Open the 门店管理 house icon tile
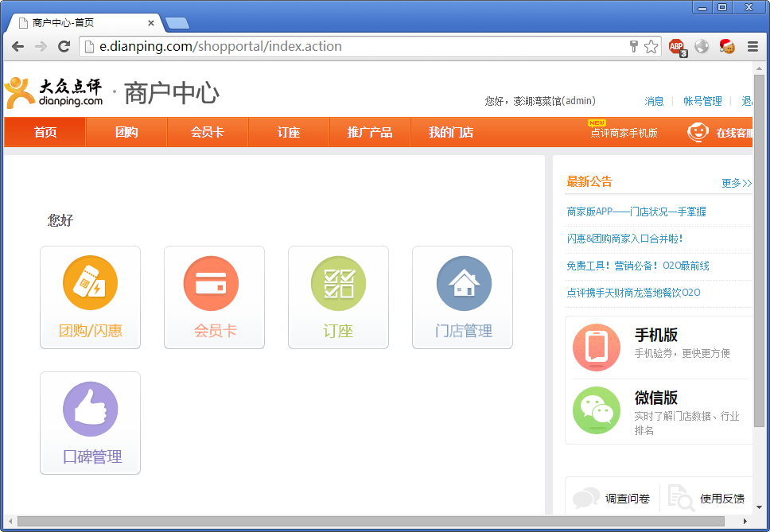This screenshot has height=532, width=770. click(x=463, y=297)
